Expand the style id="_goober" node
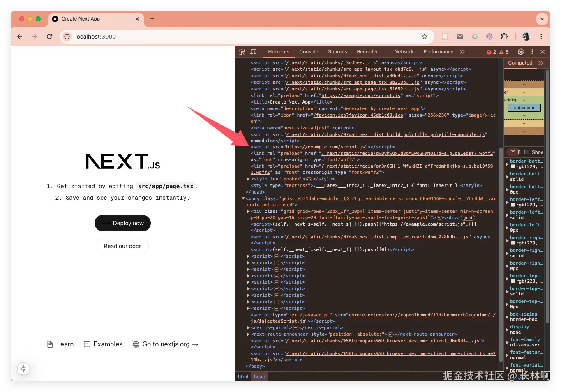Screen dimensions: 561x392 click(x=249, y=179)
